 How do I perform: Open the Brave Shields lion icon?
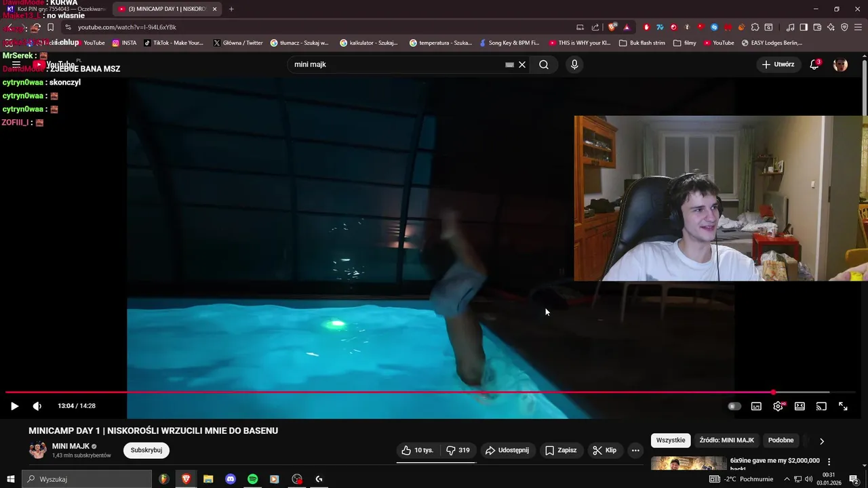pos(612,27)
